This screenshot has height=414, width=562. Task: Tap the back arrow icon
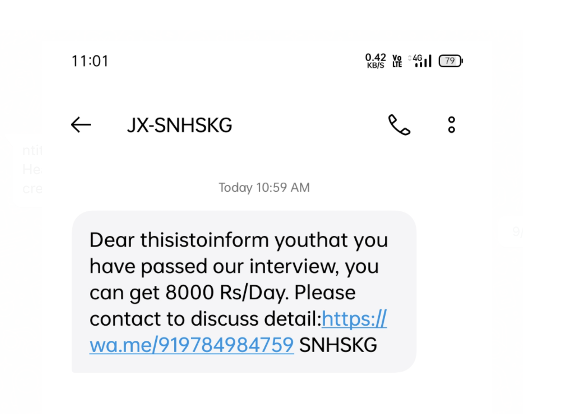[81, 125]
